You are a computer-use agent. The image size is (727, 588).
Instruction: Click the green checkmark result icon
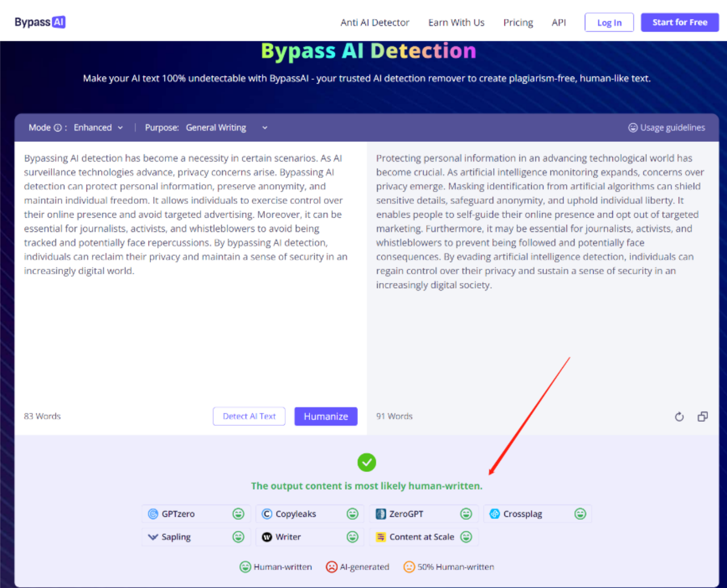(367, 462)
